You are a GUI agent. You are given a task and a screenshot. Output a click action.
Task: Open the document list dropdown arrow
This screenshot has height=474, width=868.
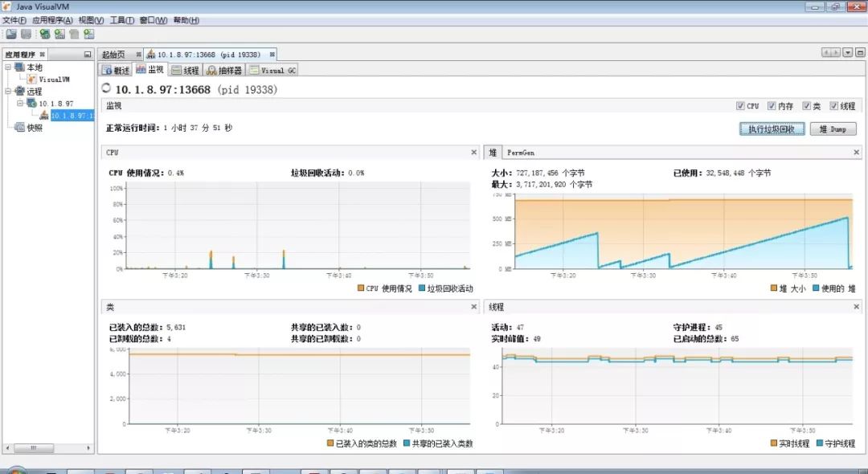click(x=848, y=52)
